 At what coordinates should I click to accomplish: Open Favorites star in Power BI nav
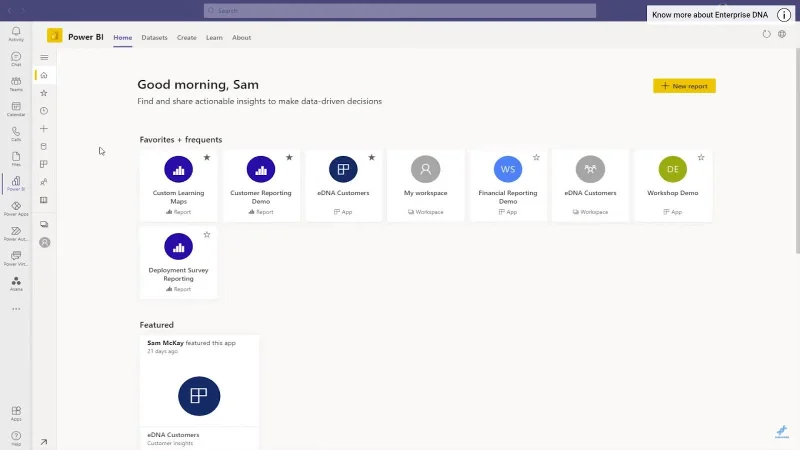[44, 93]
